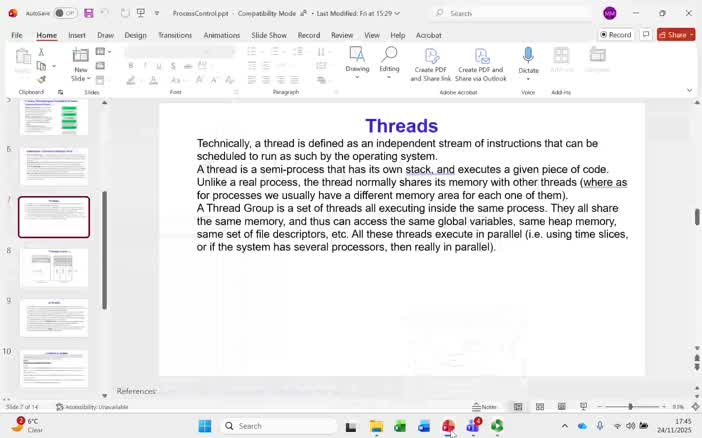Image resolution: width=702 pixels, height=438 pixels.
Task: Show hidden system tray icons
Action: coord(565,426)
